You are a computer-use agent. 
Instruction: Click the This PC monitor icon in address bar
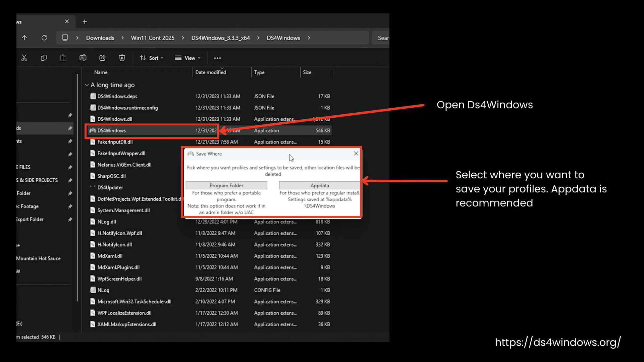(65, 38)
